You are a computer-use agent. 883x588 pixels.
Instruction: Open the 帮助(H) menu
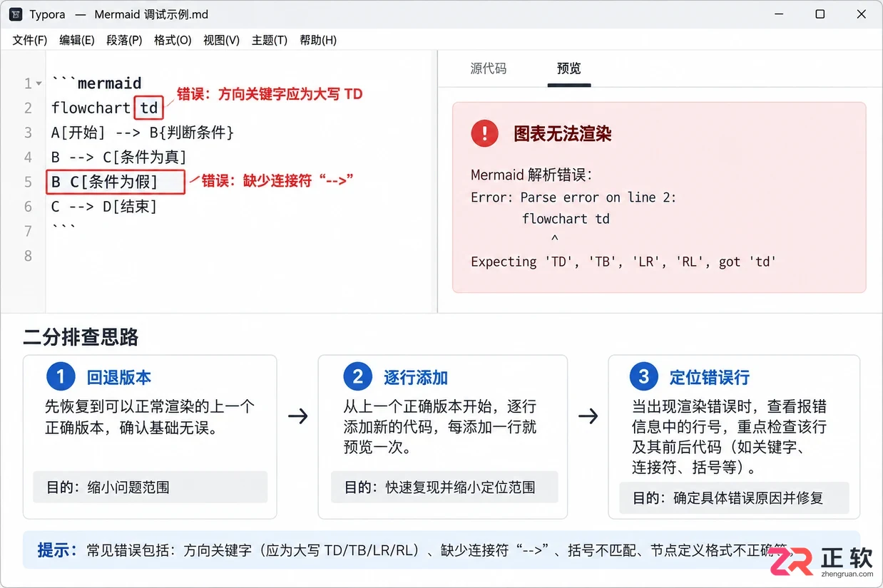point(318,40)
